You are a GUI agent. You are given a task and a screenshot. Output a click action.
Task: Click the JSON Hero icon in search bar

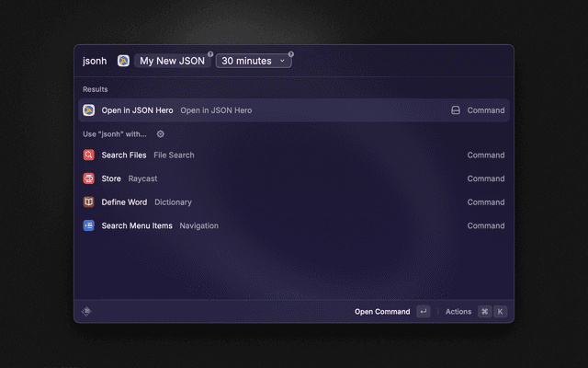(x=123, y=61)
